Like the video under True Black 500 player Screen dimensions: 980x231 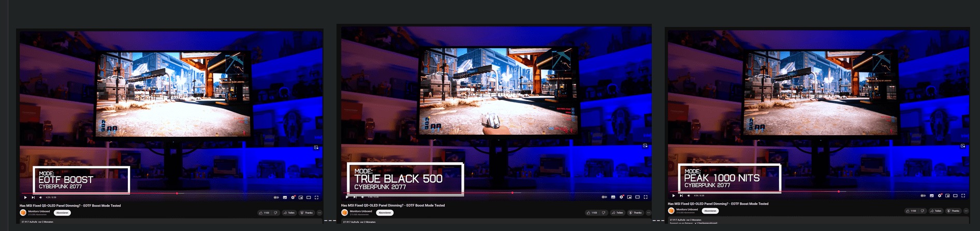(x=592, y=213)
